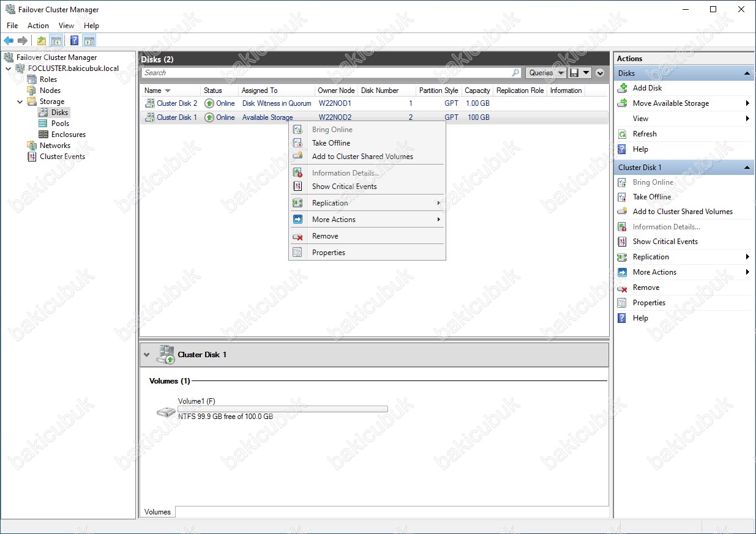Click the Forward arrow toolbar icon
This screenshot has width=756, height=534.
(23, 41)
